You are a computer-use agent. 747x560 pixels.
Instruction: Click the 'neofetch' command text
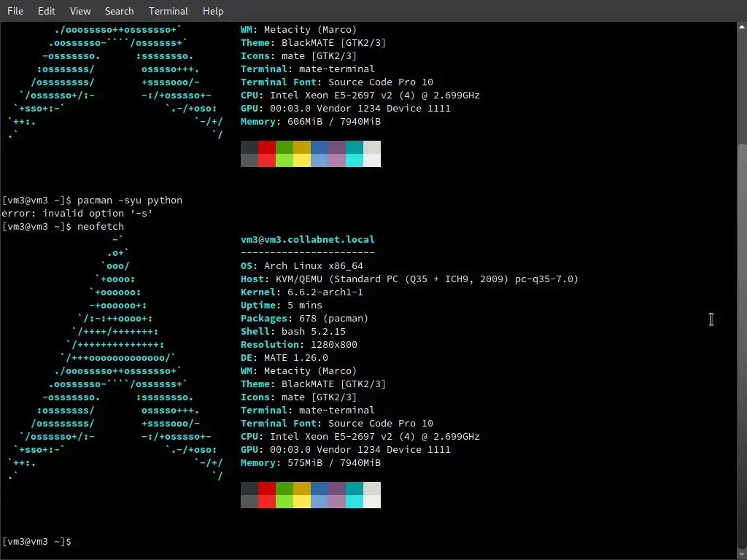[101, 226]
